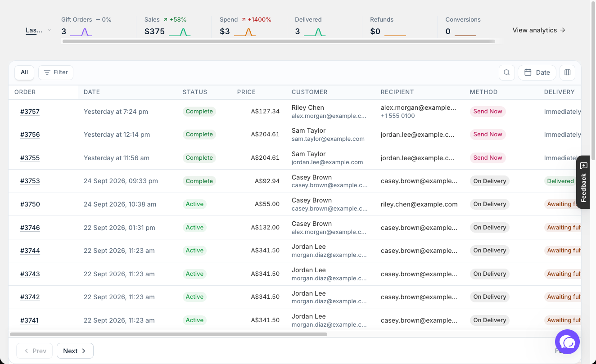The height and width of the screenshot is (364, 596).
Task: Open the chat support bubble
Action: click(x=567, y=342)
